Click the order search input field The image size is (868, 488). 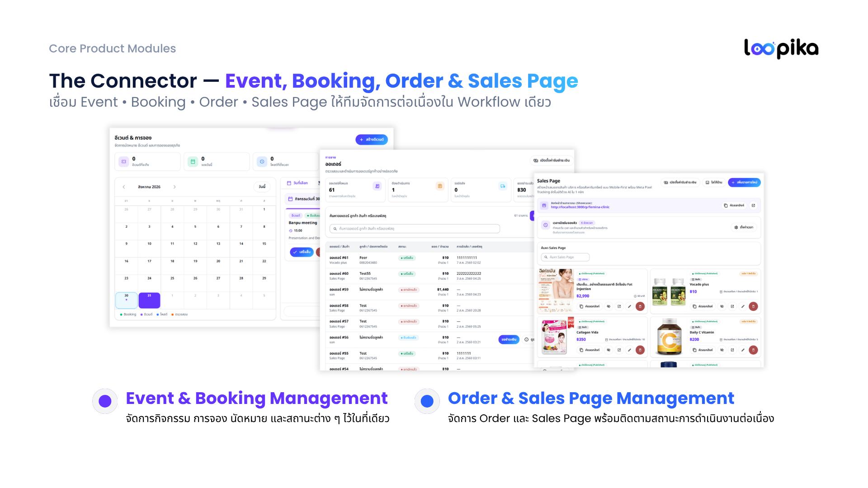pyautogui.click(x=415, y=229)
